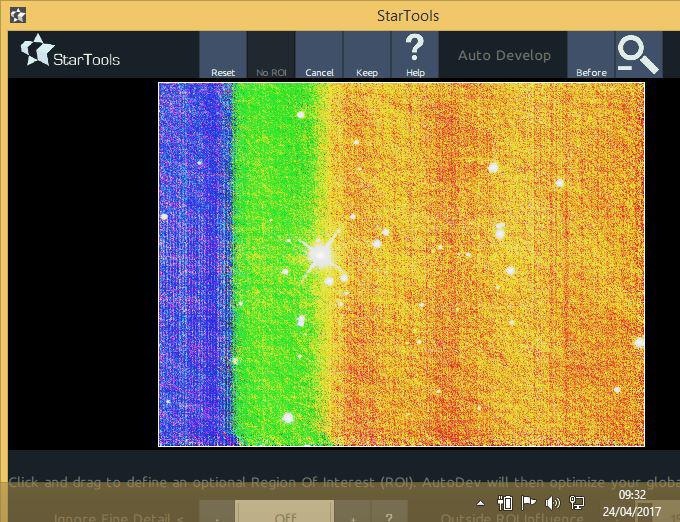The image size is (680, 522).
Task: Click the Reset button
Action: point(223,55)
